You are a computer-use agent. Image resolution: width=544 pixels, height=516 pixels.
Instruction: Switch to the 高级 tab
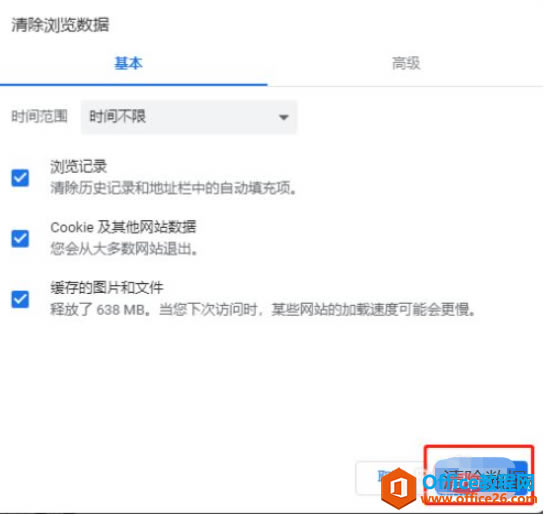(406, 64)
